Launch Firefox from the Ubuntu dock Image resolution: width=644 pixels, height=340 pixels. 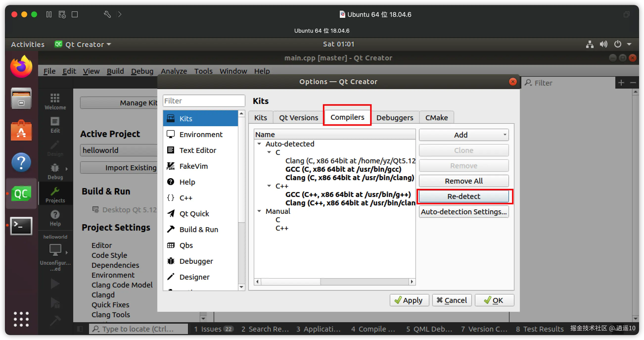(21, 67)
